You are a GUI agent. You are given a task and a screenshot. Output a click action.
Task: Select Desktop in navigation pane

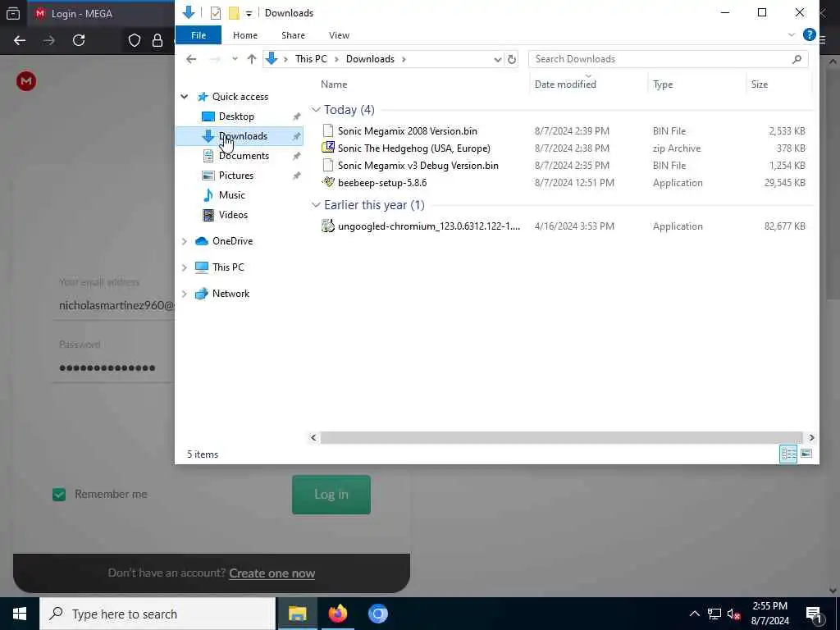coord(236,116)
